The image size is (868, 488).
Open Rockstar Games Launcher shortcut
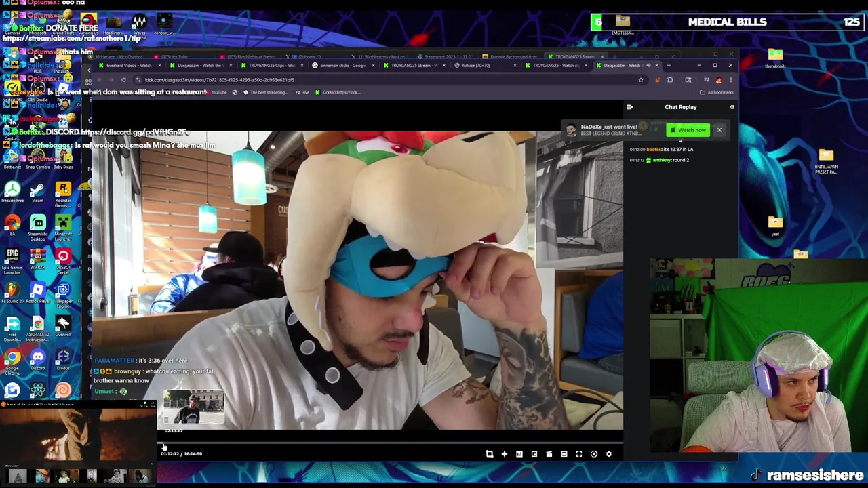tap(63, 193)
